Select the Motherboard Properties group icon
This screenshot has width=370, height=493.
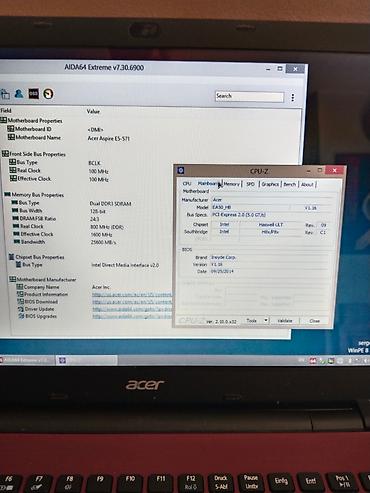point(4,120)
